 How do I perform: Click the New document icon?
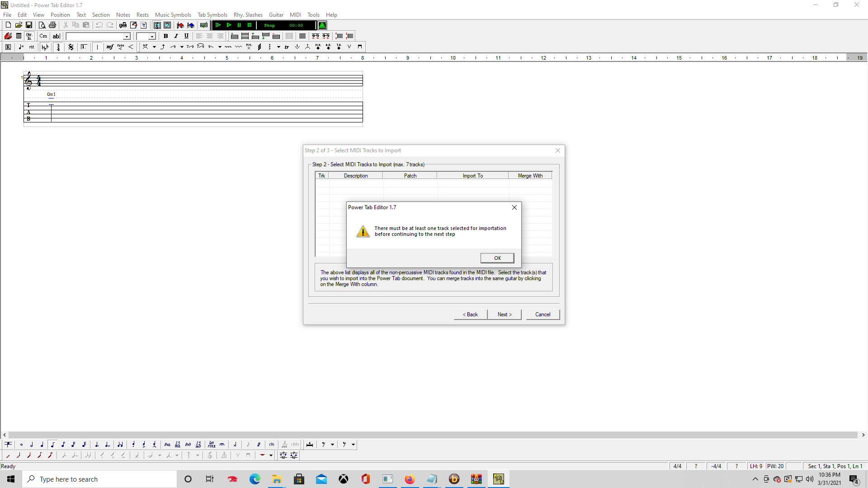click(x=8, y=25)
